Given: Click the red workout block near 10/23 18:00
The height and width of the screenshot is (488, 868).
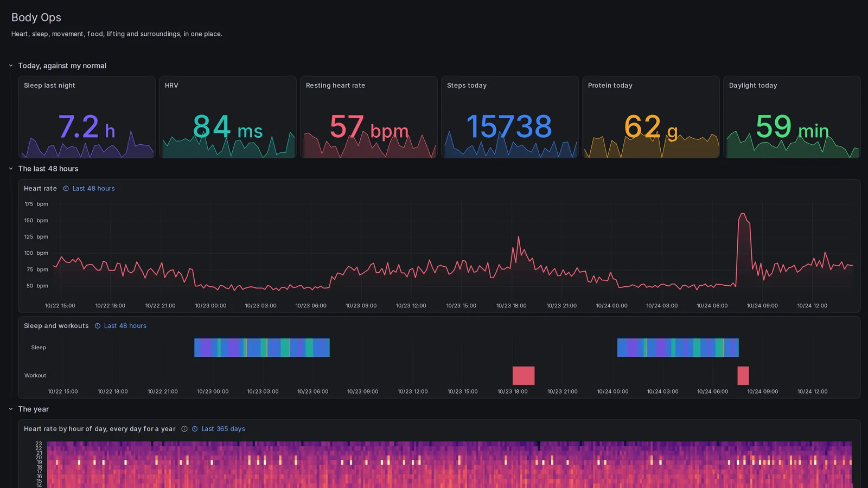Looking at the screenshot, I should pos(524,376).
